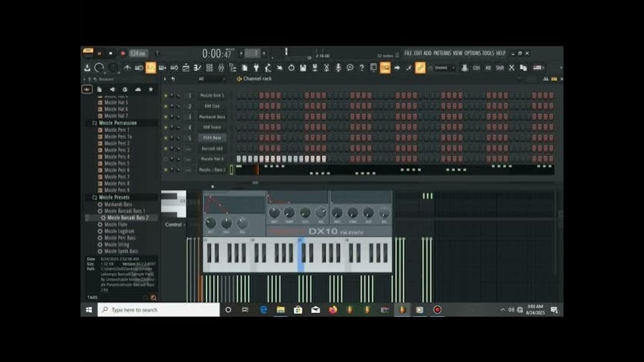Click the US flag keyboard layout icon
The image size is (644, 362).
point(537,67)
